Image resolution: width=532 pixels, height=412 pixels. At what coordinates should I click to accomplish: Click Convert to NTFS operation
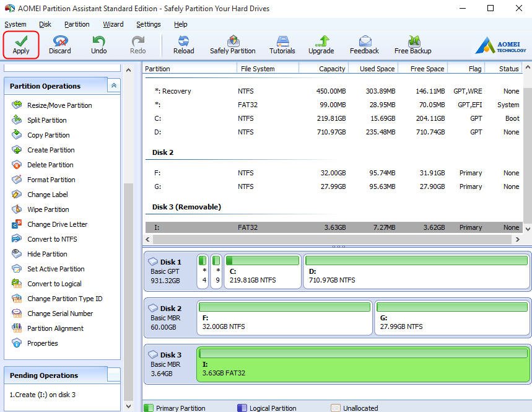[52, 239]
